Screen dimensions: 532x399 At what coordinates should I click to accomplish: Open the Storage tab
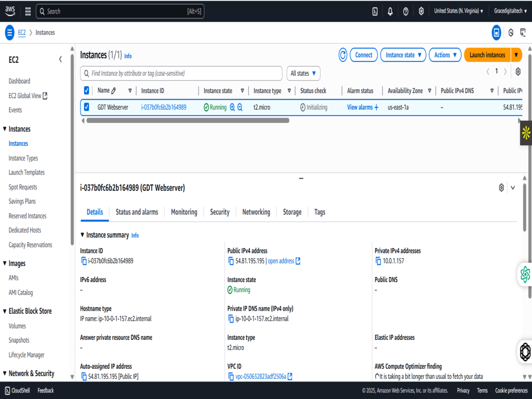(292, 212)
